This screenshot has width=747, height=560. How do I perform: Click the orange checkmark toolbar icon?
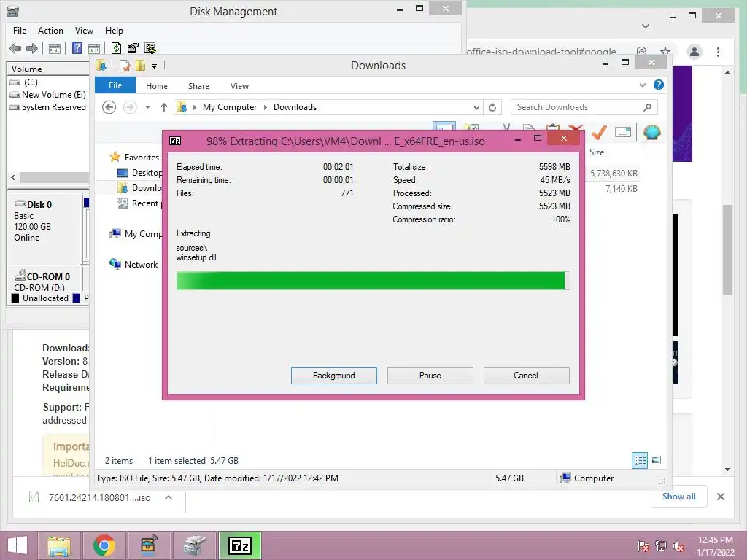599,132
